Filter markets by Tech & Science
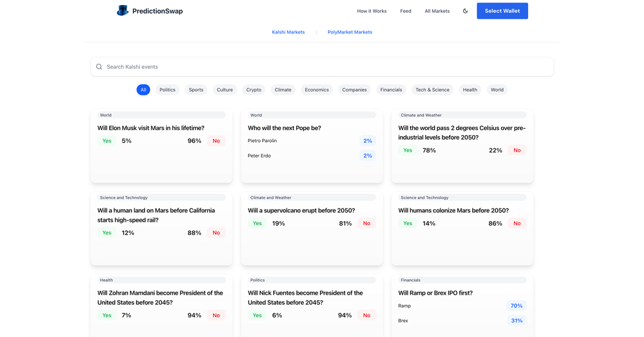The width and height of the screenshot is (644, 337). click(x=433, y=90)
